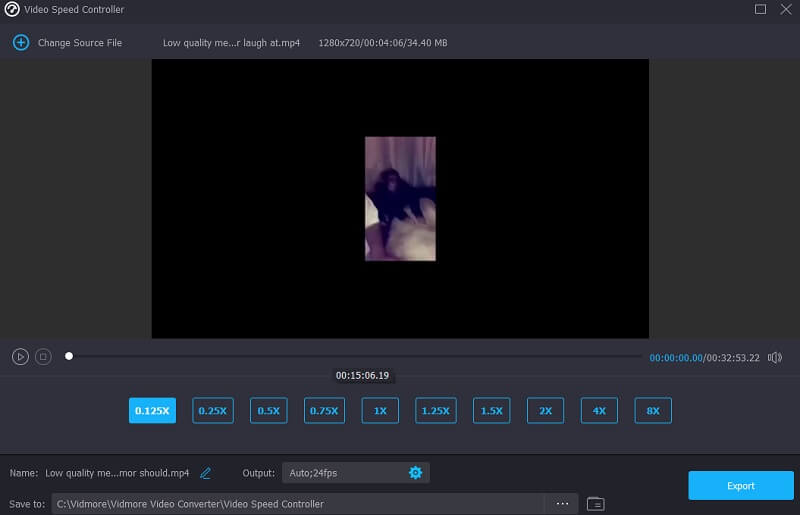This screenshot has width=800, height=515.
Task: Click Change Source File text
Action: pos(80,43)
